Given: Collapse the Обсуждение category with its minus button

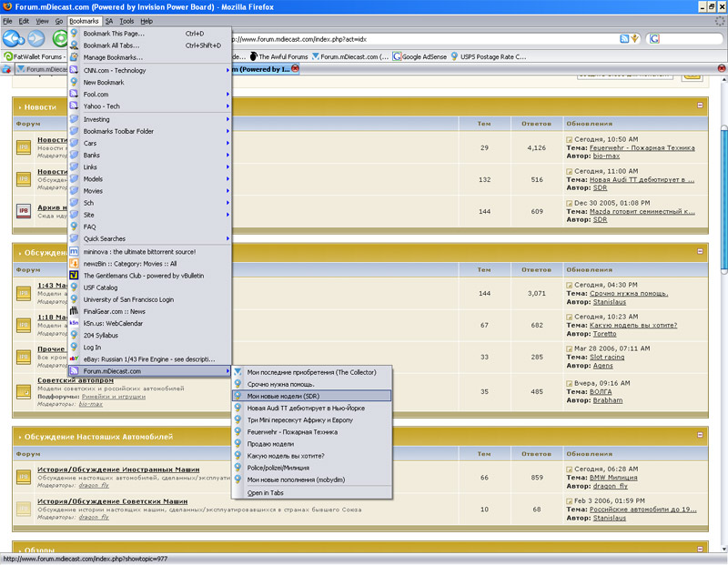Looking at the screenshot, I should click(x=700, y=251).
